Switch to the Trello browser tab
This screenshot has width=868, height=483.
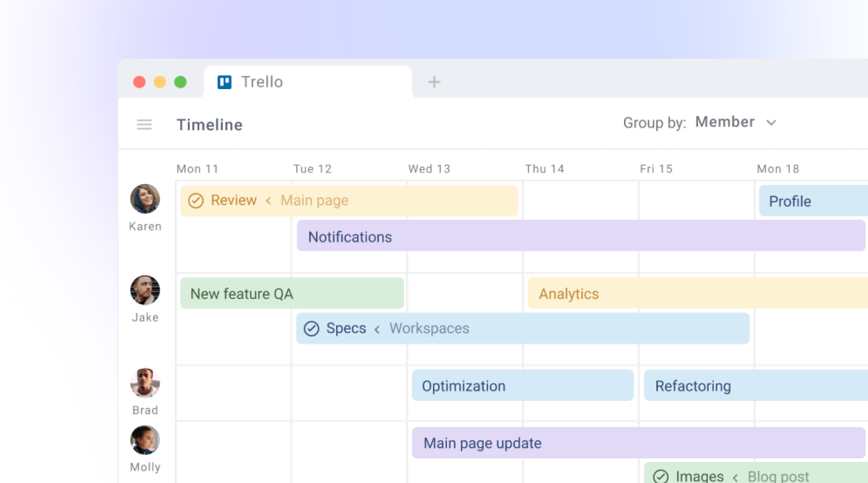(x=308, y=82)
